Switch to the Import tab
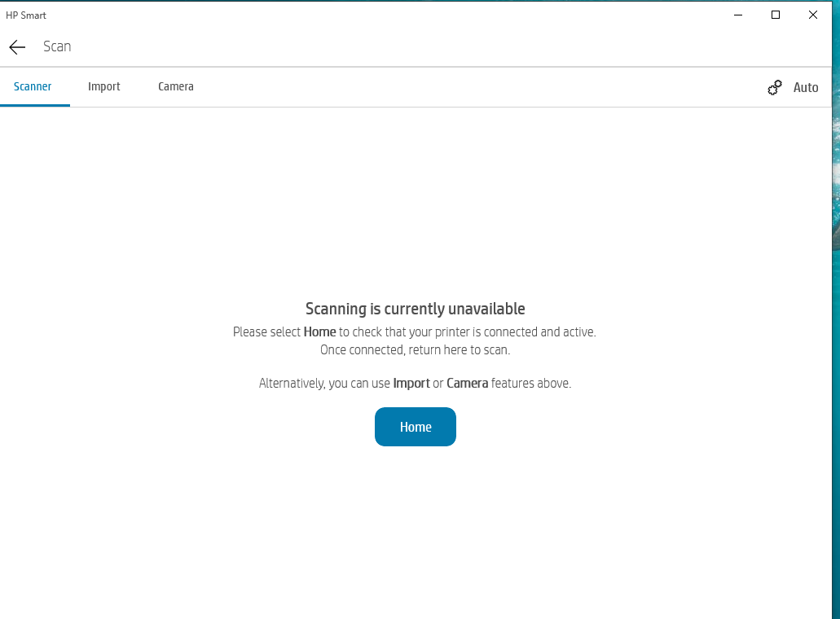The width and height of the screenshot is (840, 619). [x=103, y=86]
